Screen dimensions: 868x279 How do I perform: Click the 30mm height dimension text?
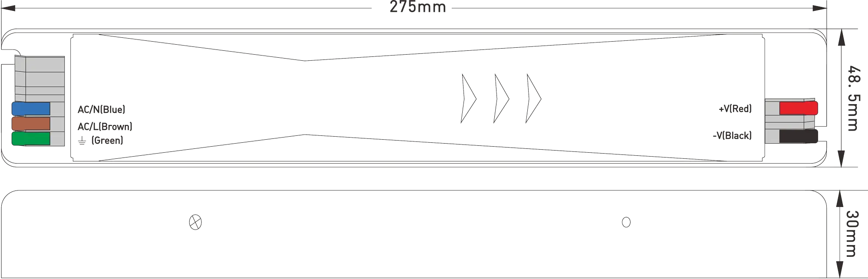point(852,233)
